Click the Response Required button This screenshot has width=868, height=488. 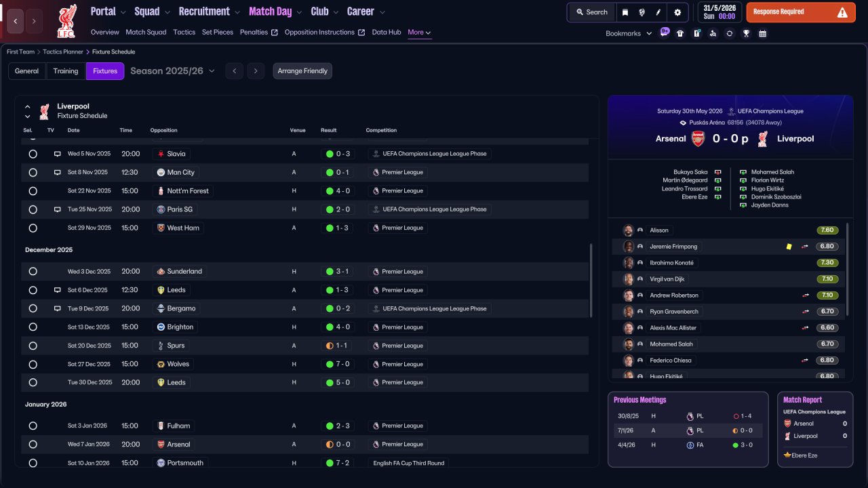point(801,12)
